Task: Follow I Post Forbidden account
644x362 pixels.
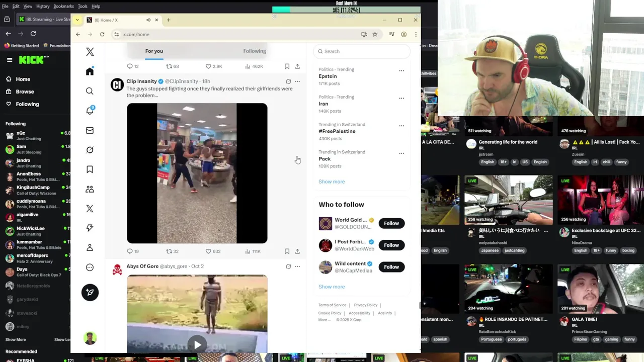Action: pyautogui.click(x=391, y=245)
